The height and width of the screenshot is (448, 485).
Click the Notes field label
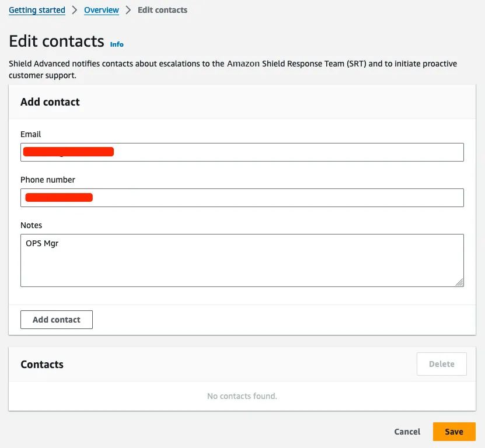click(x=32, y=225)
